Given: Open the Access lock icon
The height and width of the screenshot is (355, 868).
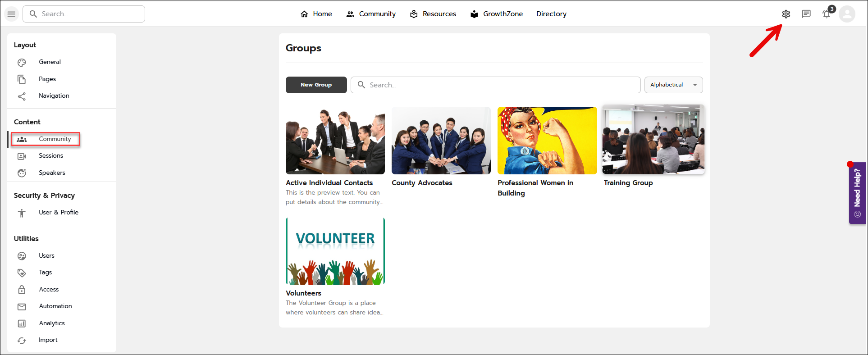Looking at the screenshot, I should (x=22, y=290).
